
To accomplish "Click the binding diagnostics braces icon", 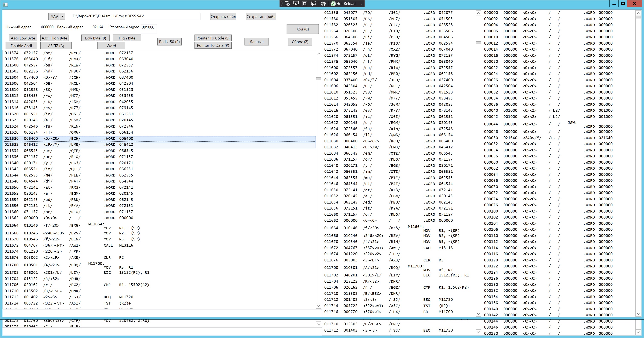I will [x=323, y=4].
